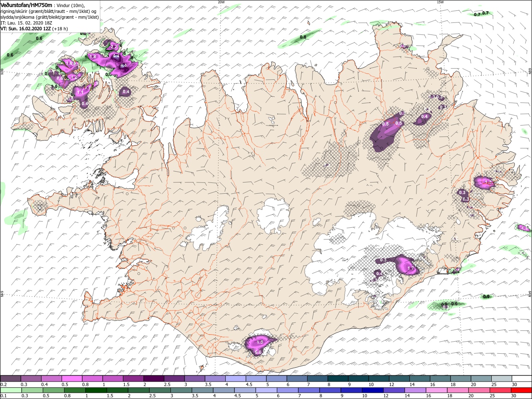This screenshot has width=532, height=399.
Task: Select the 14 lilac swatch in bottom legend row
Action: click(415, 390)
